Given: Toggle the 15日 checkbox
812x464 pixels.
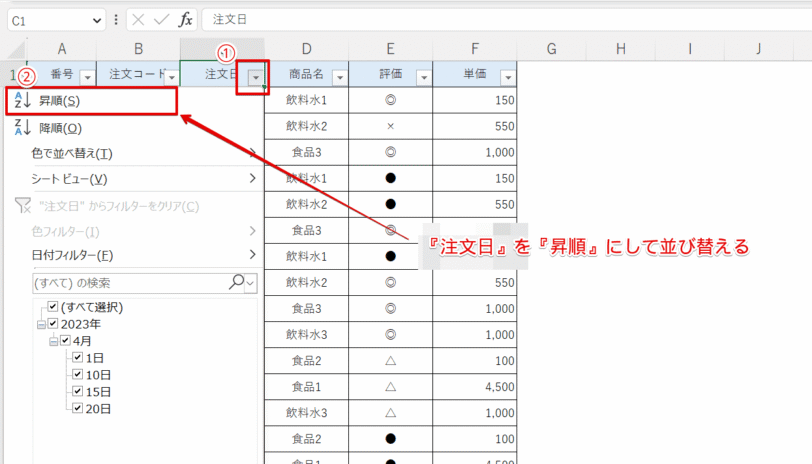Looking at the screenshot, I should coord(78,391).
